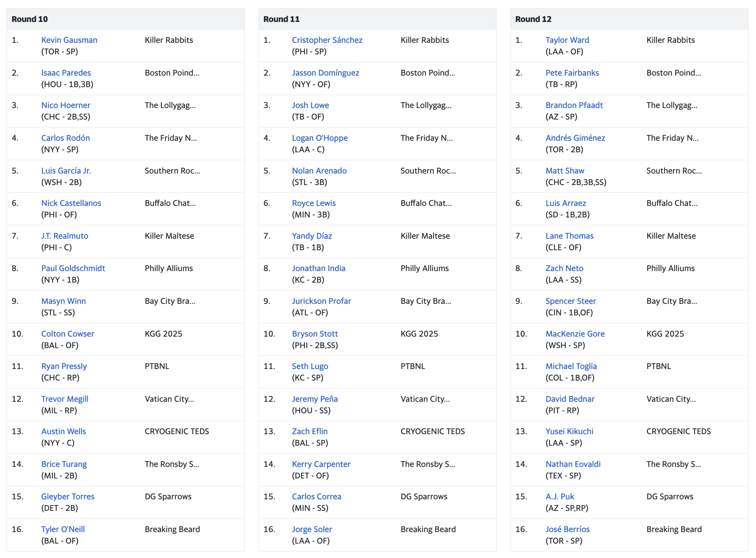
Task: Open J.T. Realmuto profile
Action: 64,236
